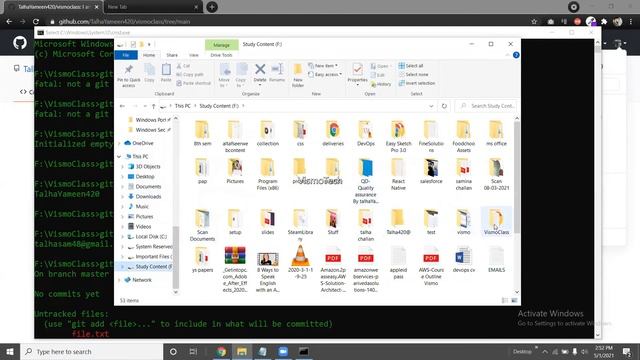
Task: Click the New folder icon
Action: click(x=298, y=70)
